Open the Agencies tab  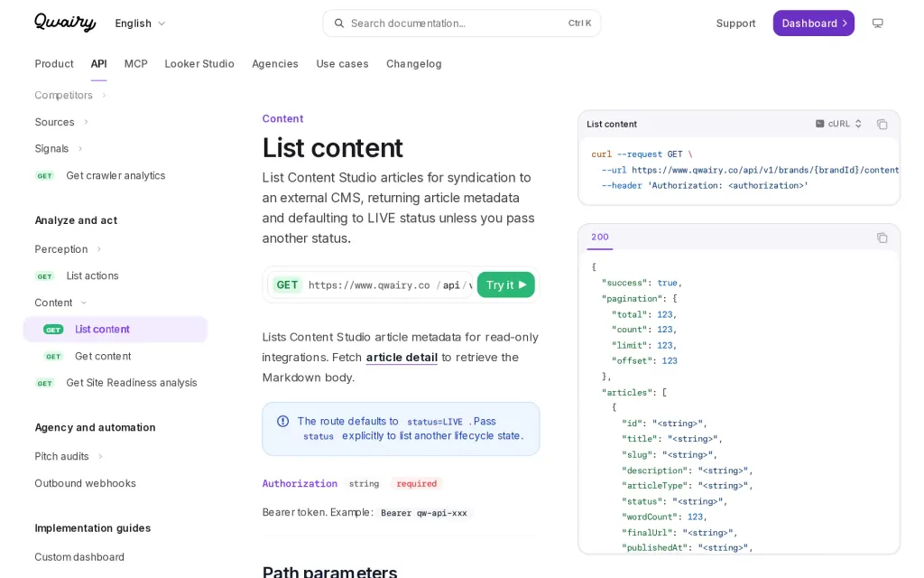point(275,64)
